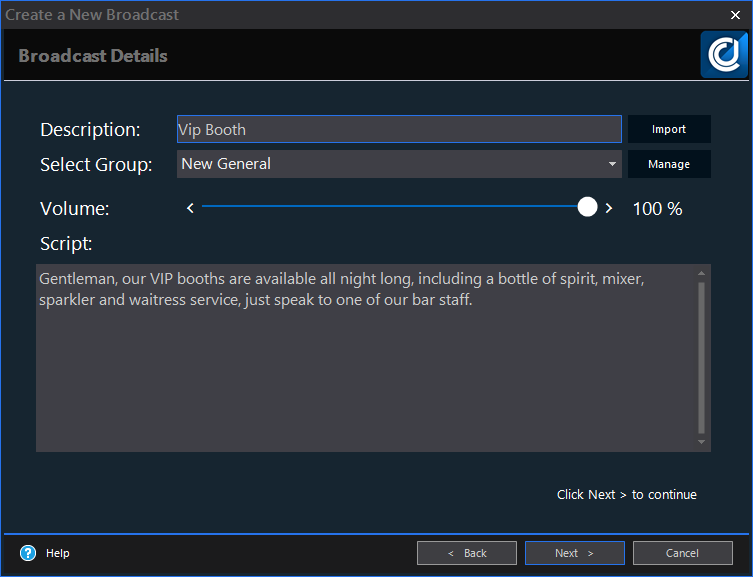Click the 'Select Group:' label
753x577 pixels.
[96, 165]
